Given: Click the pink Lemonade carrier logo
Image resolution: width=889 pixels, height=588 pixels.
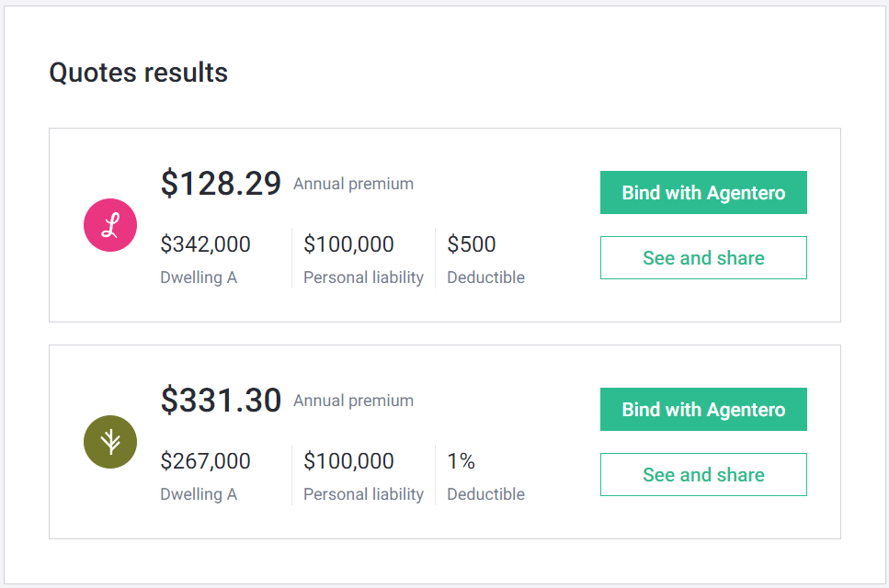Looking at the screenshot, I should [x=110, y=225].
